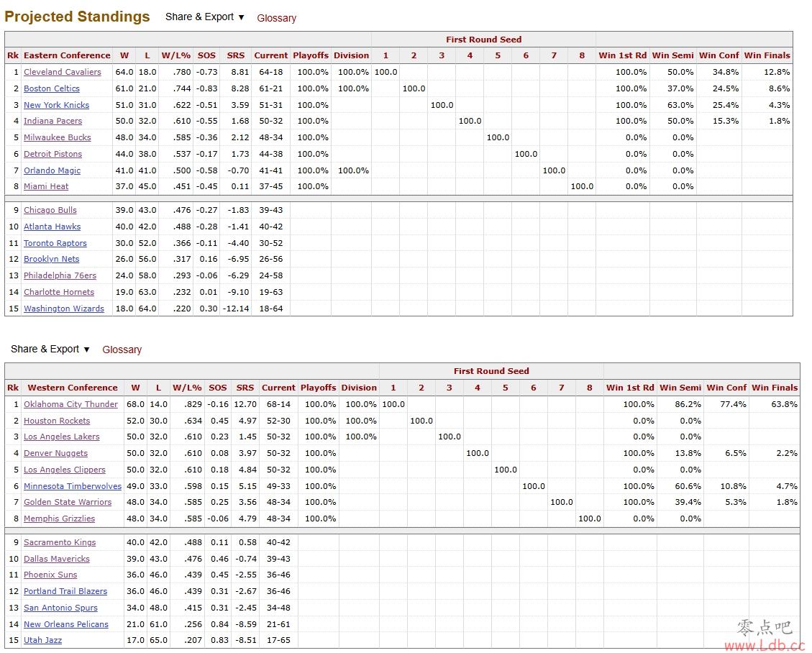Open the Los Angeles Clippers link
This screenshot has height=653, width=812.
pos(65,470)
